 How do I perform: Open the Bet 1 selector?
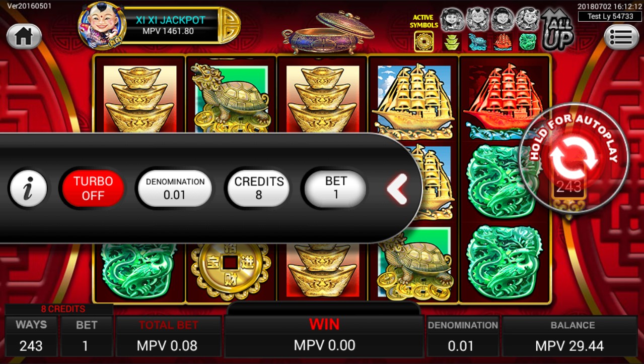click(336, 189)
